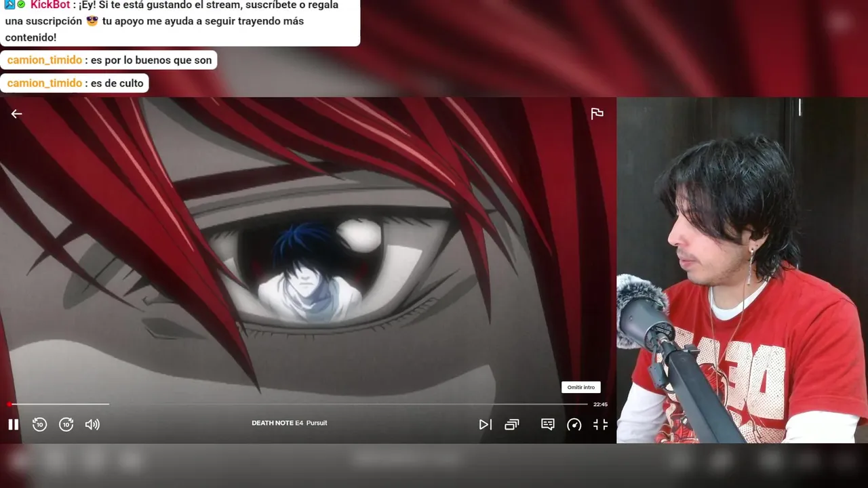Open the episodes list
Viewport: 868px width, 488px height.
click(x=512, y=424)
